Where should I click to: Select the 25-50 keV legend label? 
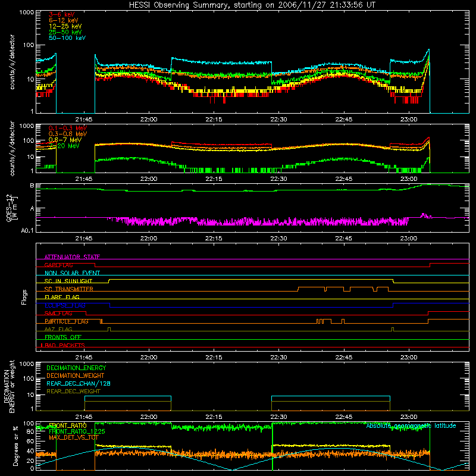(x=65, y=32)
